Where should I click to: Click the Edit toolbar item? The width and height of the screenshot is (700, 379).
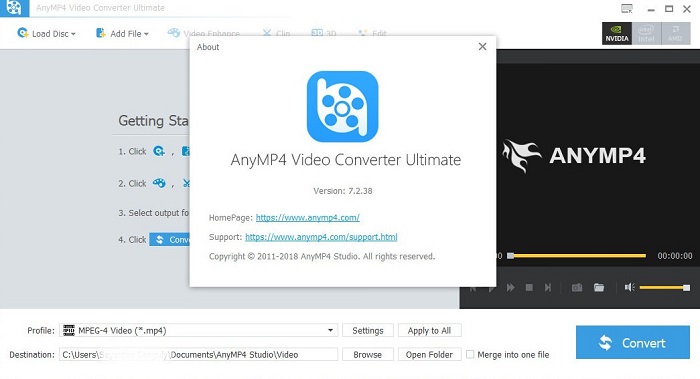372,33
